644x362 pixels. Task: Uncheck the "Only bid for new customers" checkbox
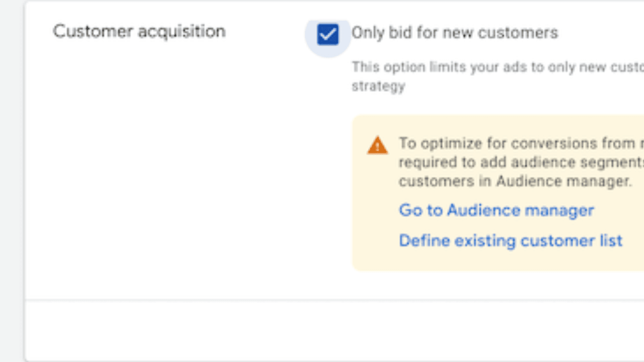point(328,34)
